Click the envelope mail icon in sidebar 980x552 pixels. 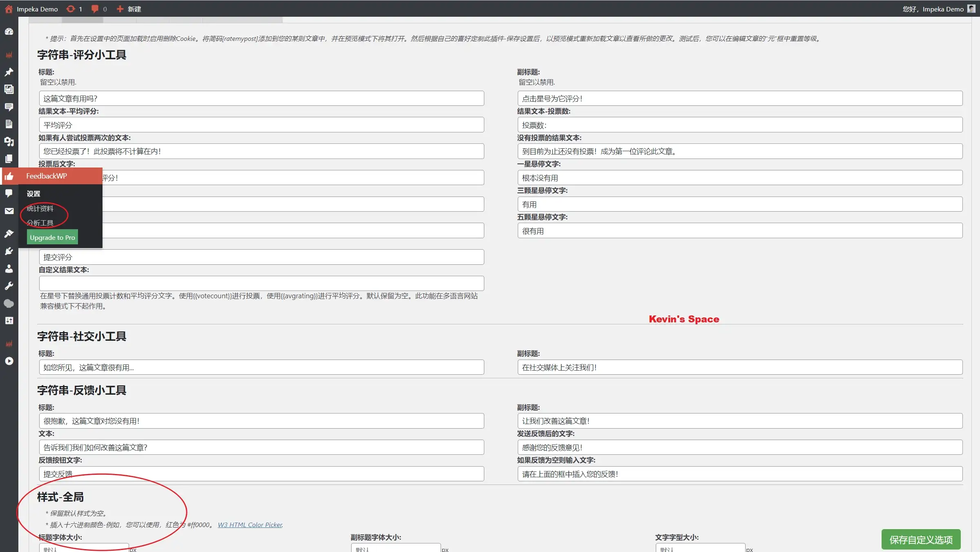9,211
